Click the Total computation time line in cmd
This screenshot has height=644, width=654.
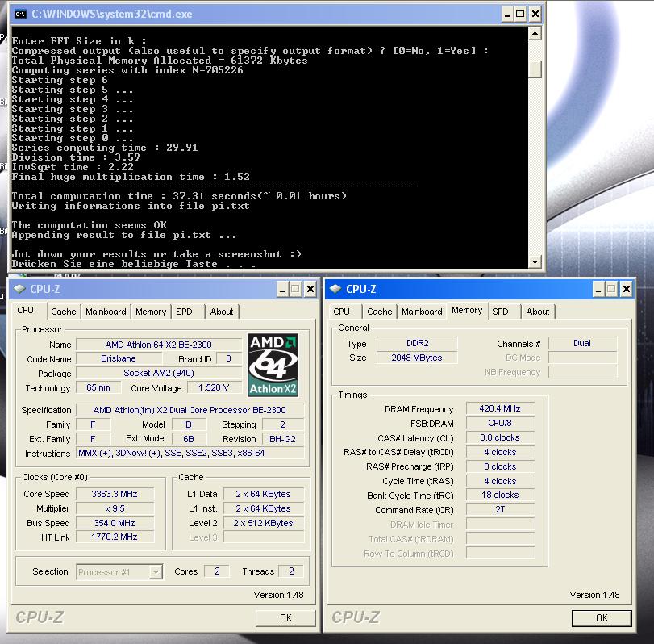tap(179, 196)
